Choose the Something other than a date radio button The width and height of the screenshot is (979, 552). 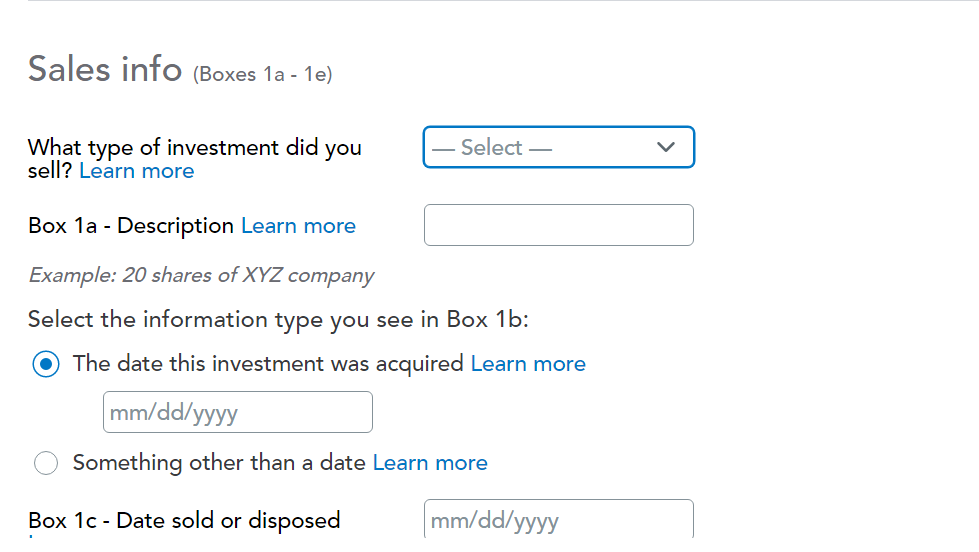[46, 463]
